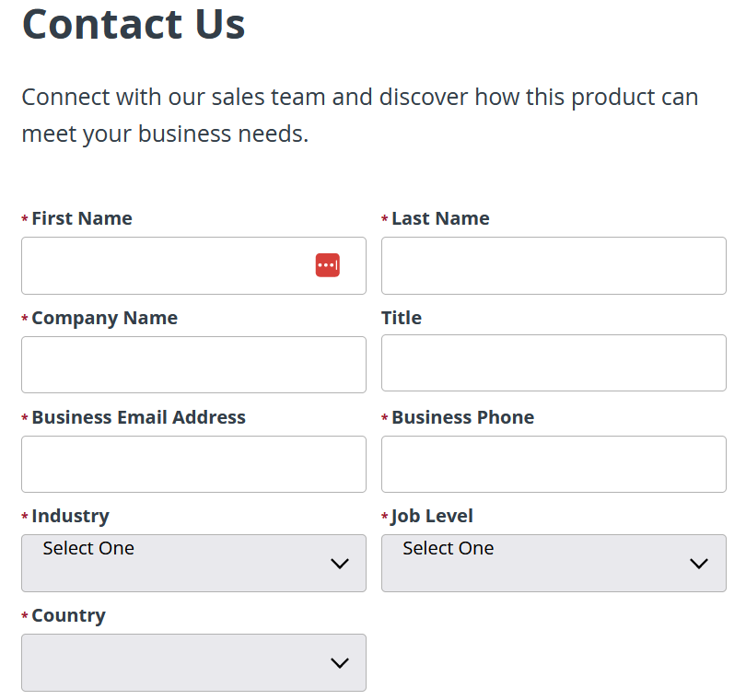This screenshot has height=700, width=746.
Task: Click the "Industry" label text
Action: [x=70, y=516]
